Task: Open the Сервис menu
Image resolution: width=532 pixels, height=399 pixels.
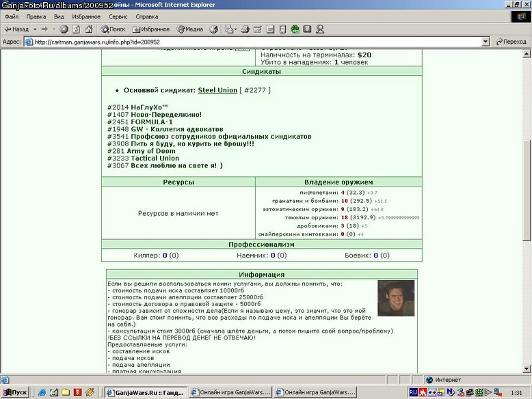Action: (118, 16)
